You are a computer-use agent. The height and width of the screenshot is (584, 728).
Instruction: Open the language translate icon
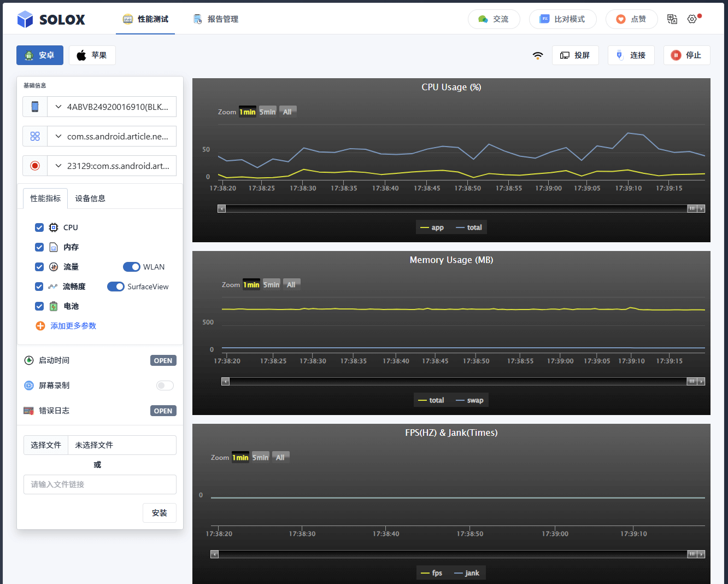click(x=672, y=19)
